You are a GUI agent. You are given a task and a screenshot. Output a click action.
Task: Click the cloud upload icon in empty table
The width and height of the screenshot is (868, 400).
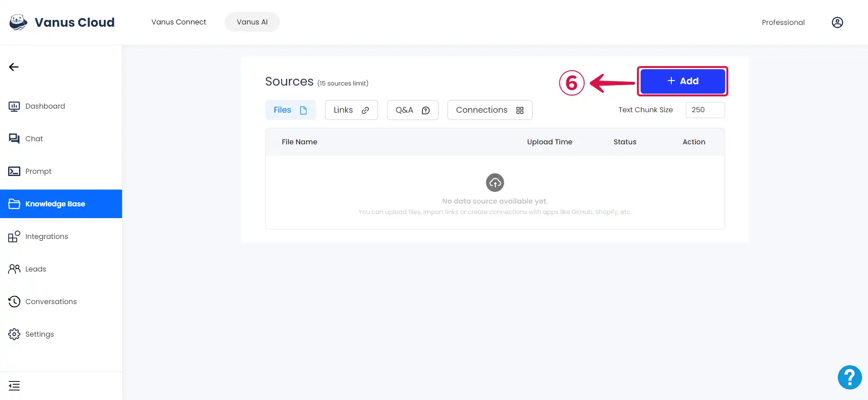pyautogui.click(x=495, y=183)
